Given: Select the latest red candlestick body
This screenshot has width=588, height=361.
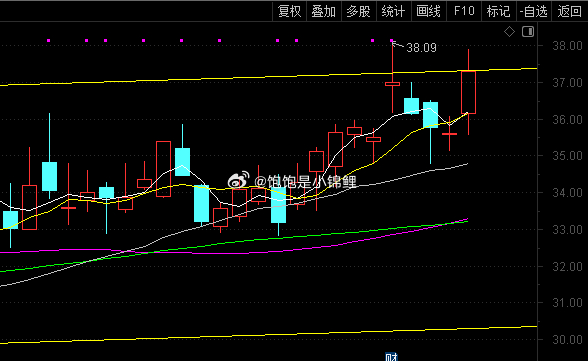Looking at the screenshot, I should coord(468,92).
